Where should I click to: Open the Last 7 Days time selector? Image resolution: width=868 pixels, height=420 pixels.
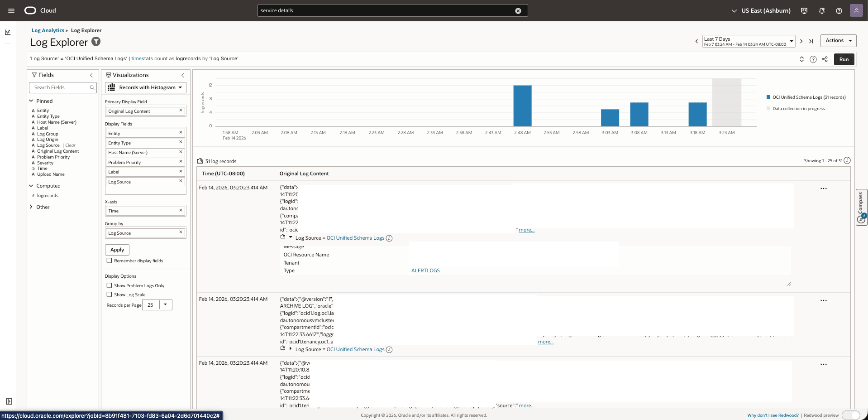(x=749, y=41)
